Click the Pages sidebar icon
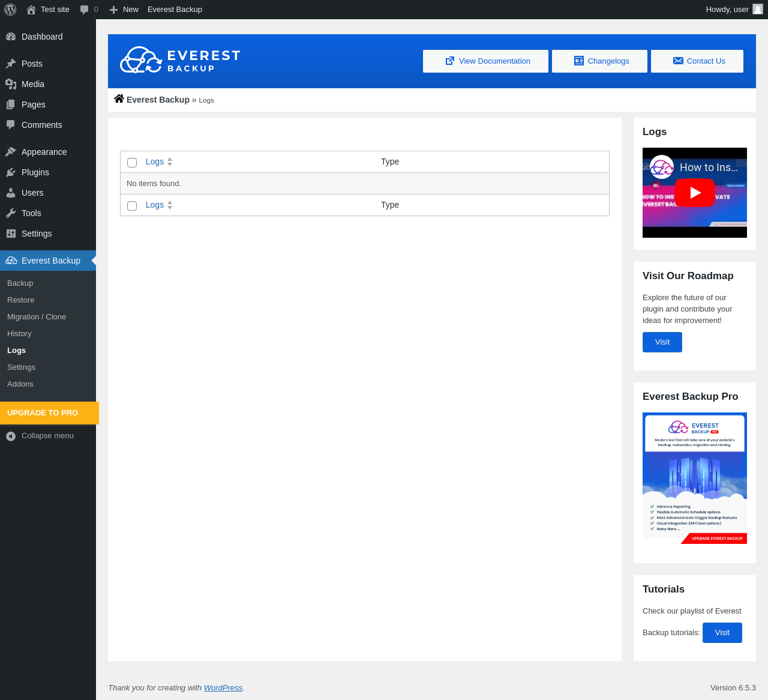The width and height of the screenshot is (768, 700). click(x=11, y=104)
